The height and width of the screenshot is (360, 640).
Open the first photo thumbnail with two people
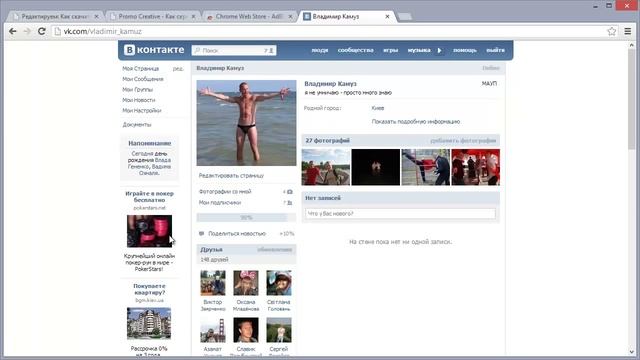click(326, 167)
